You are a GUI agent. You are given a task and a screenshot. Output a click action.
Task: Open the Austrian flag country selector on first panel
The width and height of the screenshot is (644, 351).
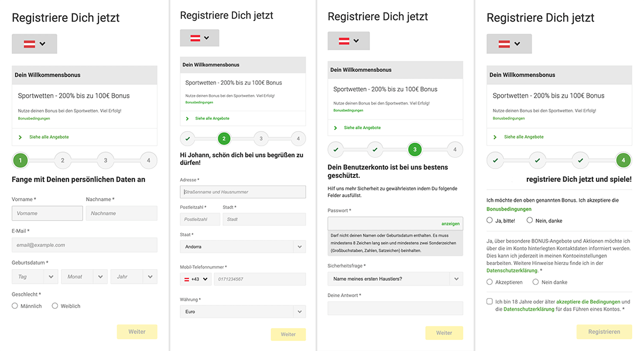pos(34,43)
